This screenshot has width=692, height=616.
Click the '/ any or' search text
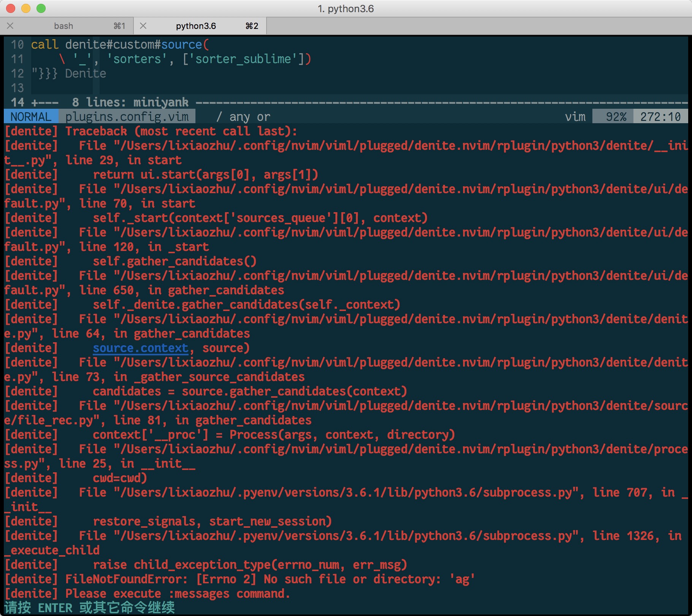point(243,117)
